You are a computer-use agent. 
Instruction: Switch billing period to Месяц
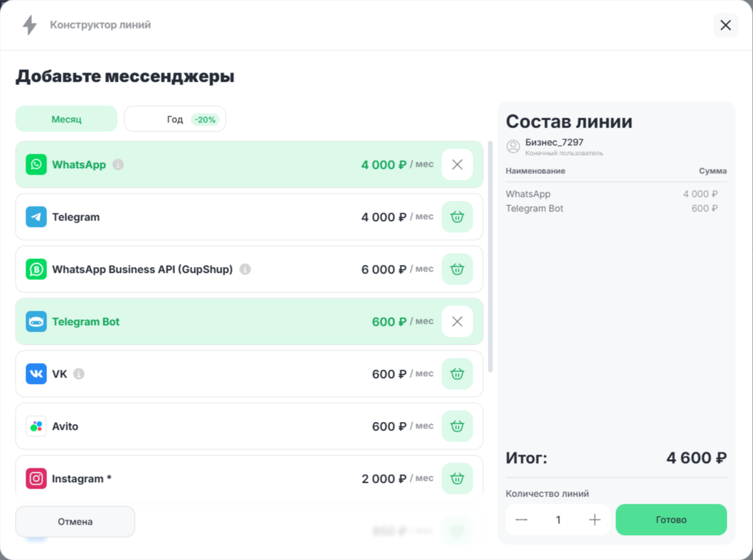[x=66, y=120]
